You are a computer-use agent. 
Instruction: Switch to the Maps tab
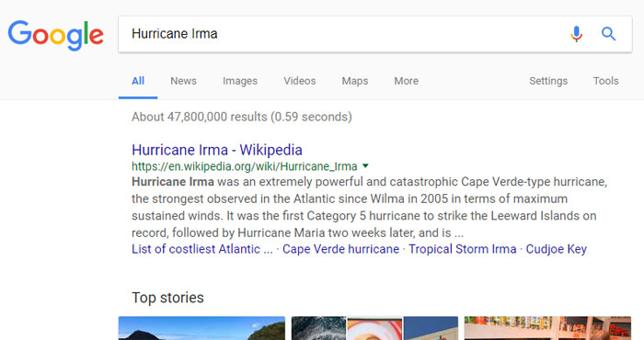355,81
